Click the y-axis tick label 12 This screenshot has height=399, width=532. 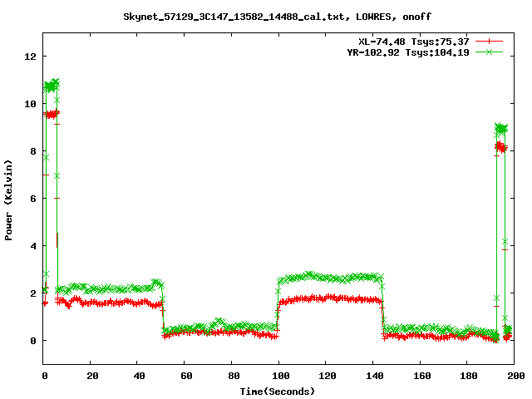pos(30,57)
